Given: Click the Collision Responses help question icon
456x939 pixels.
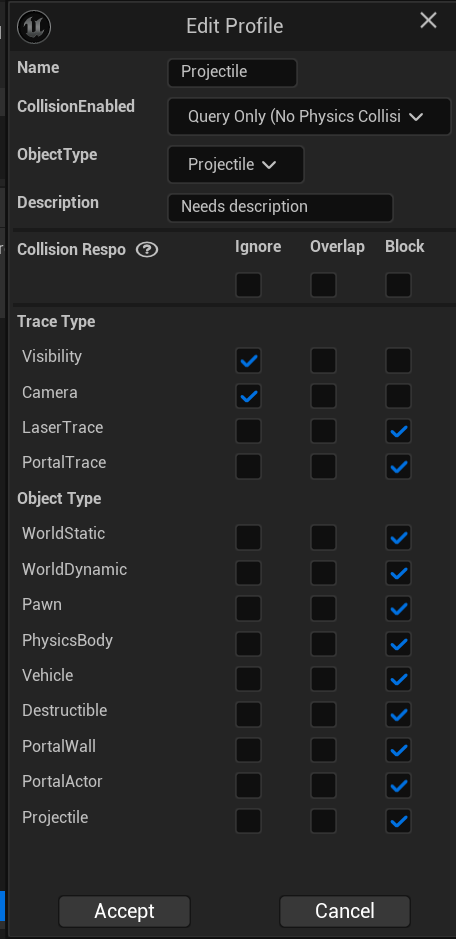Looking at the screenshot, I should [147, 250].
